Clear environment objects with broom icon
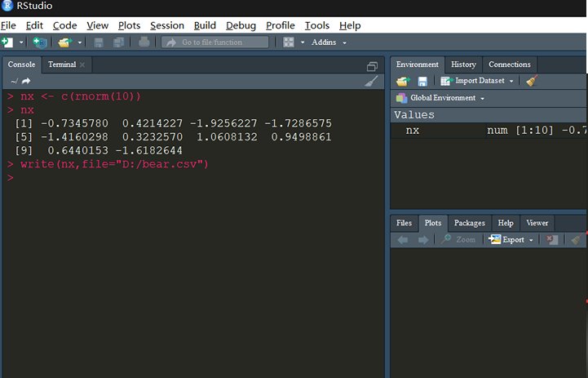This screenshot has height=378, width=588. 532,81
